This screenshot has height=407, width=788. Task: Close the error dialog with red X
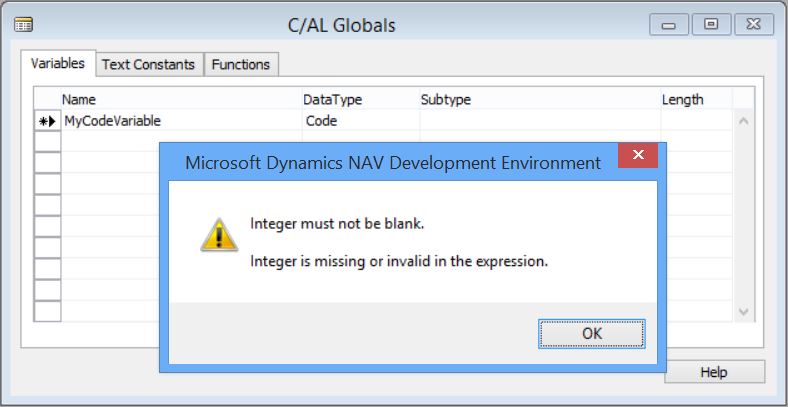point(638,155)
